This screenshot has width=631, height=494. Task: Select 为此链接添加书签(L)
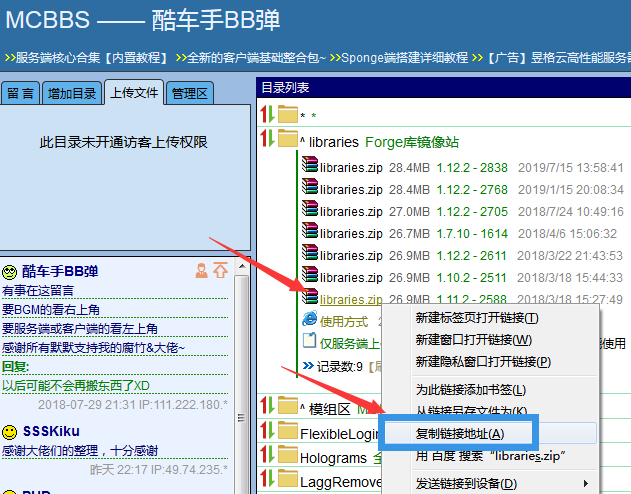tap(471, 390)
